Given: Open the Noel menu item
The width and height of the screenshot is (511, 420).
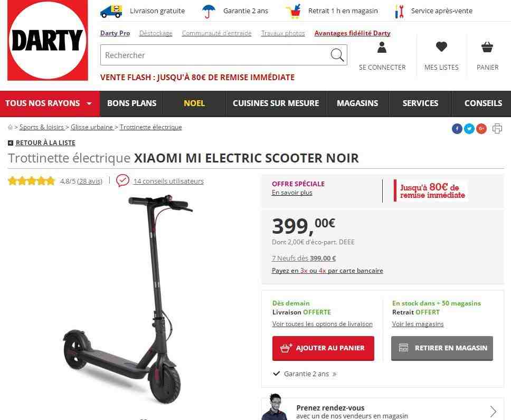Looking at the screenshot, I should pyautogui.click(x=194, y=103).
